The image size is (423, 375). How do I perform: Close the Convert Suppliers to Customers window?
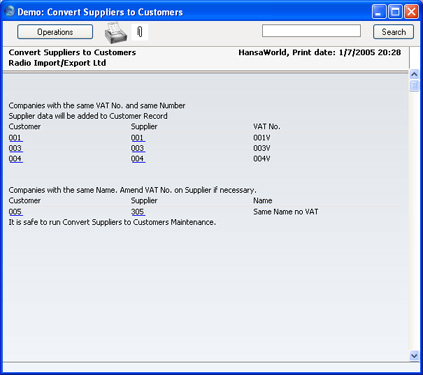point(412,12)
